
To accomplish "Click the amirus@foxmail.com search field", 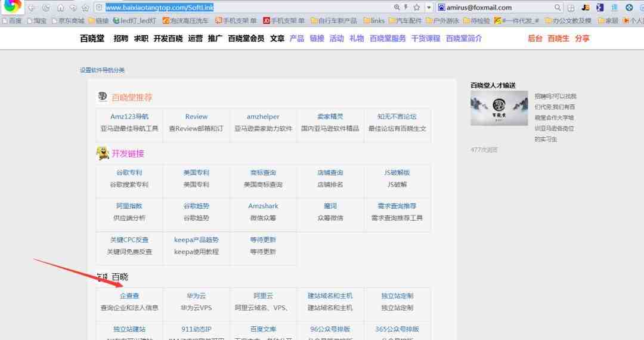I will [x=500, y=7].
